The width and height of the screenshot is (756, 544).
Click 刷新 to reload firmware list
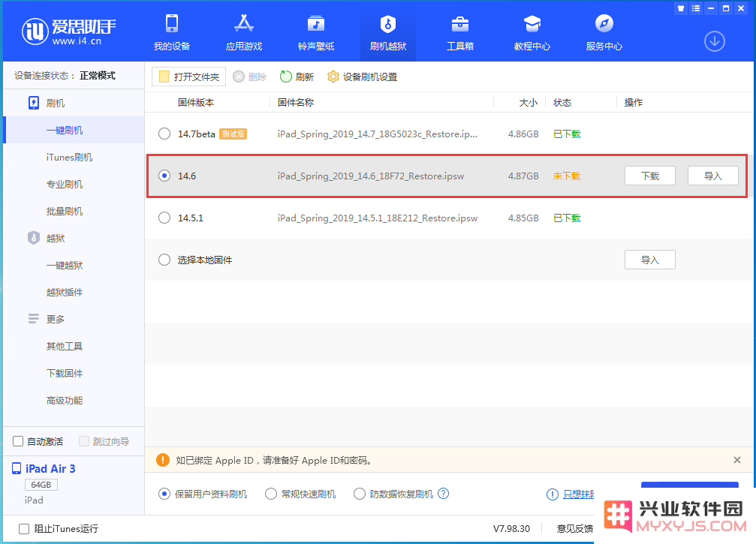click(x=297, y=77)
